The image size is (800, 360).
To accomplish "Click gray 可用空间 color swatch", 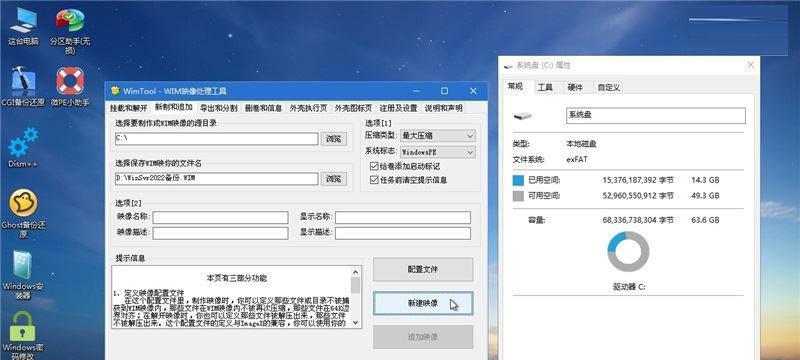I will [518, 196].
